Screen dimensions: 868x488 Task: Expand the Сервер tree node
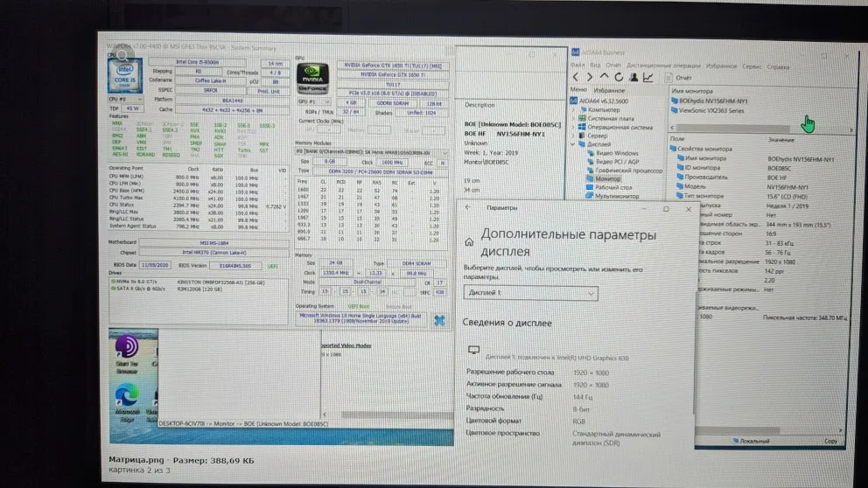pos(573,136)
